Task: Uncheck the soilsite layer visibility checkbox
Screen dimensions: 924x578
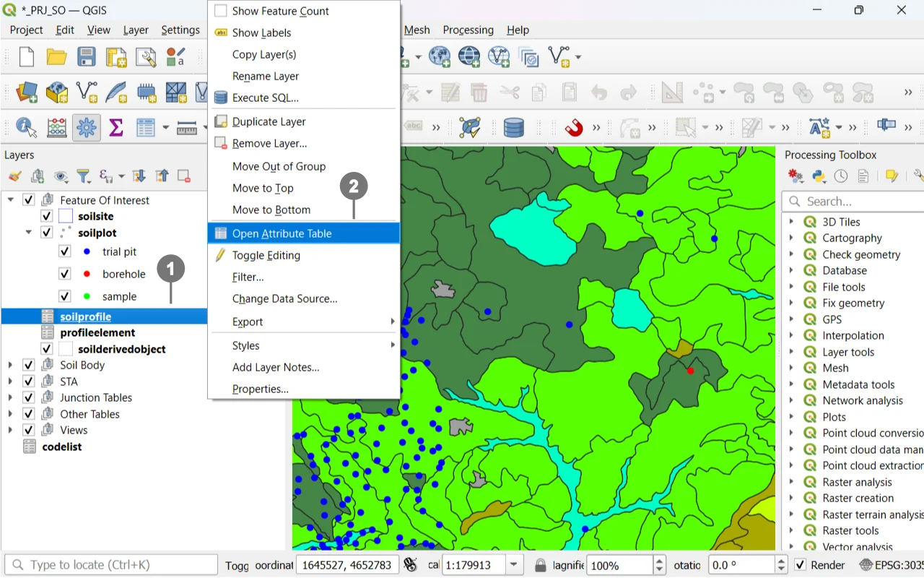Action: coord(47,216)
